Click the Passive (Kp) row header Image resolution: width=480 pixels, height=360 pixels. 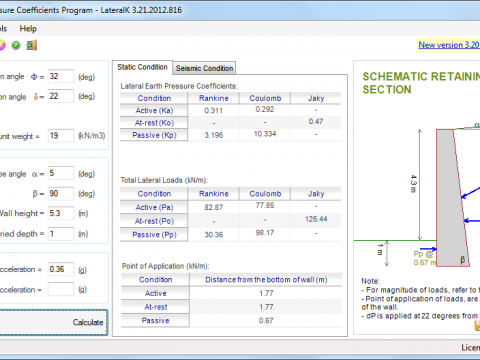154,135
